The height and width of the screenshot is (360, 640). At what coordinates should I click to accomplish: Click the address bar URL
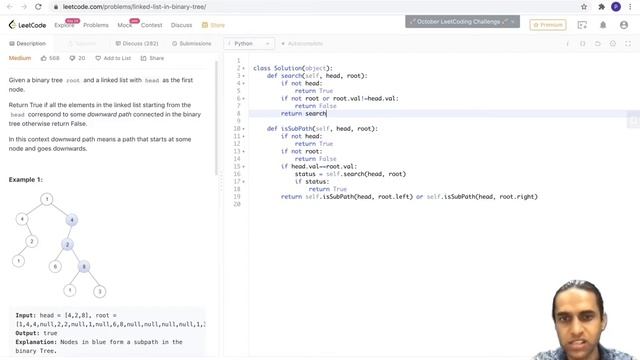point(134,7)
